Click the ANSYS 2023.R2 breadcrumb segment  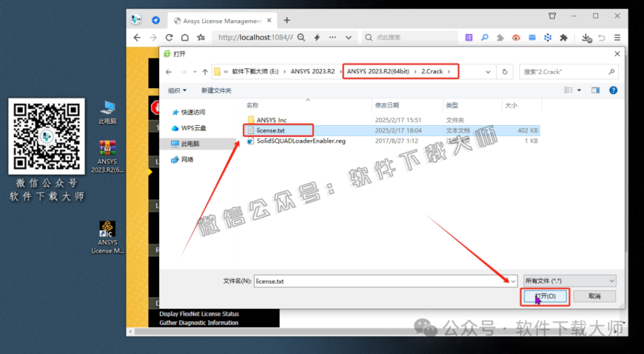click(x=313, y=72)
